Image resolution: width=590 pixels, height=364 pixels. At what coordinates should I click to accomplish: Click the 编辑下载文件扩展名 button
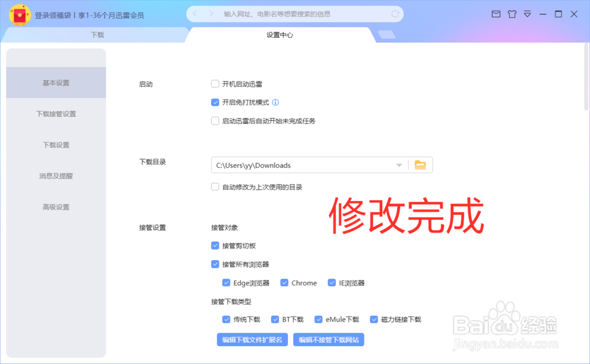pos(252,339)
